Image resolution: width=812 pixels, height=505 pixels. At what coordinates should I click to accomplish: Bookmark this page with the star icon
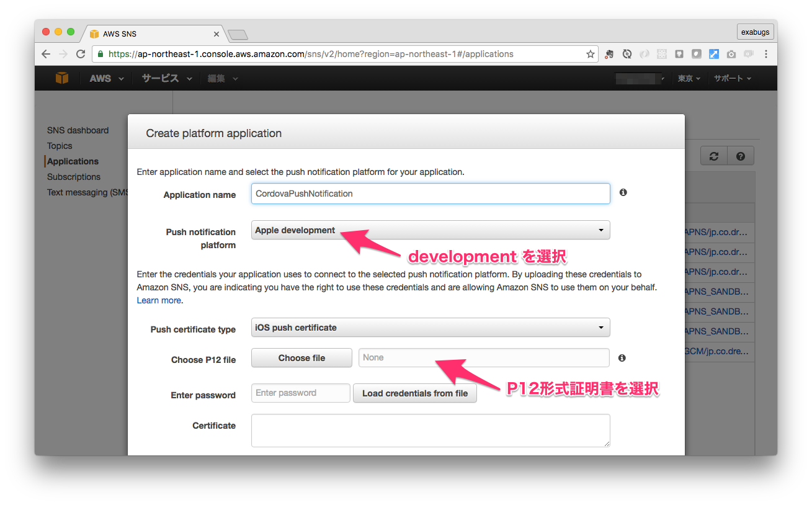point(590,54)
